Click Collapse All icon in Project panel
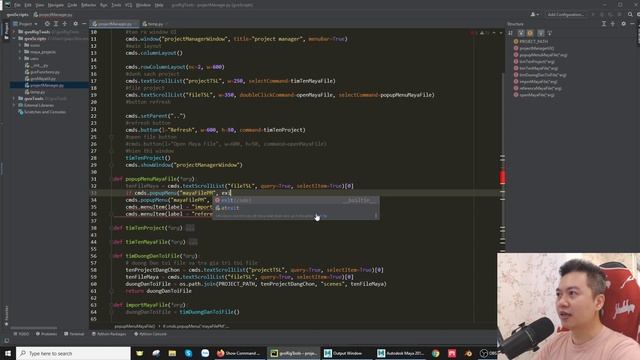 click(64, 24)
